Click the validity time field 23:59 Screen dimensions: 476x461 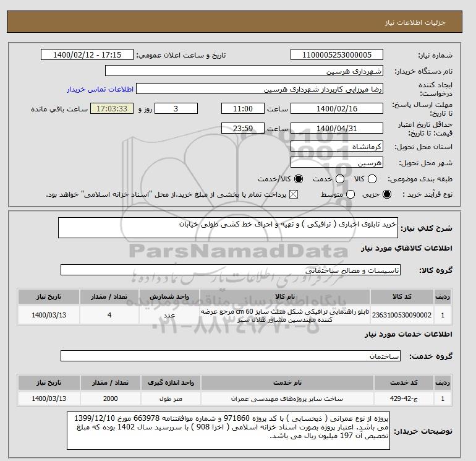243,128
